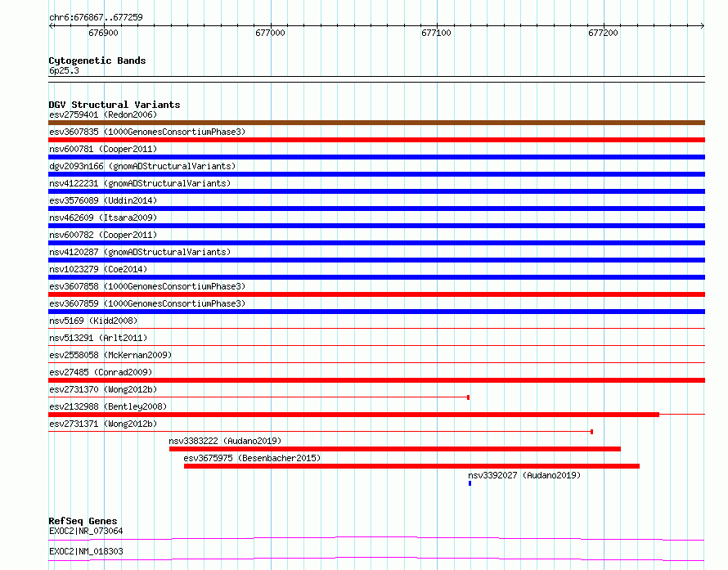Click the red end marker of esv2731371

pos(592,432)
